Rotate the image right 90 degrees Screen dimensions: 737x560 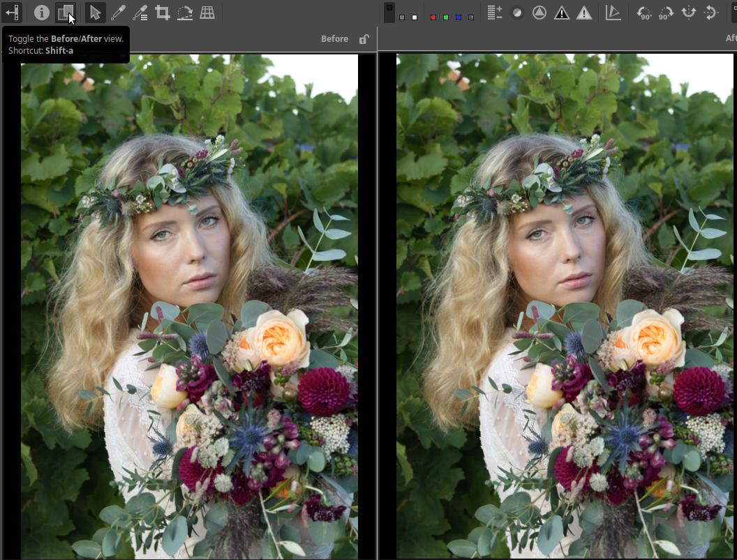[667, 13]
